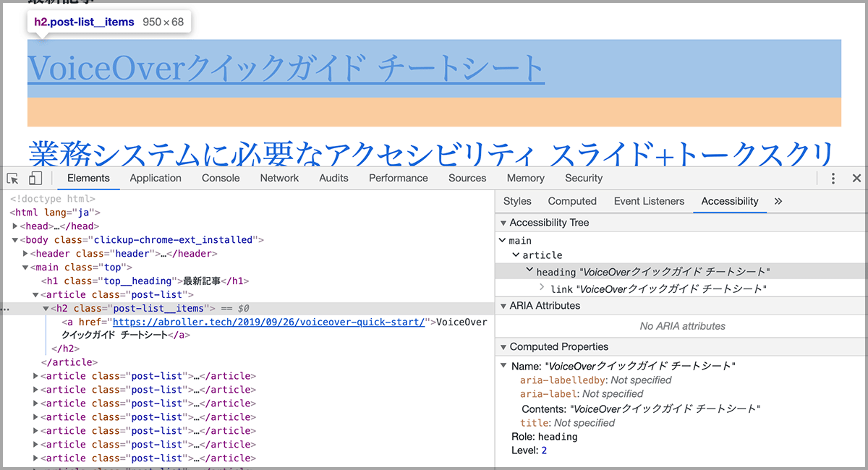Switch to the Console tab
Screen dimensions: 868x470
pos(221,178)
